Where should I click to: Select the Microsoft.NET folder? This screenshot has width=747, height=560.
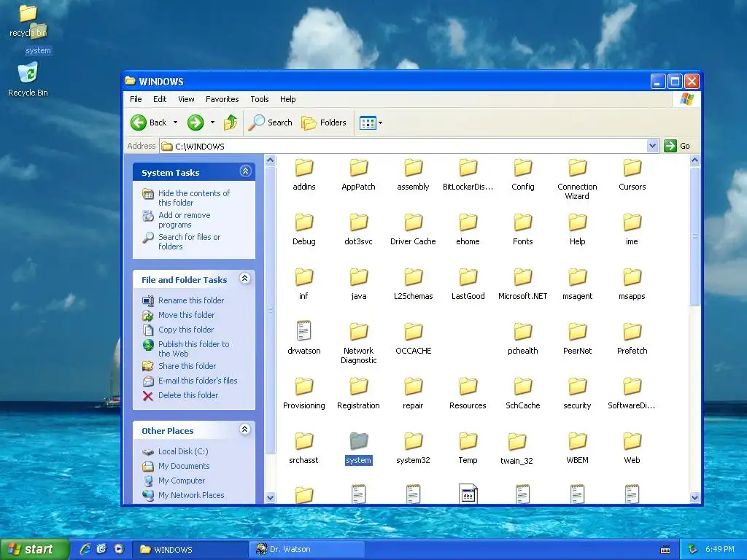(x=522, y=284)
